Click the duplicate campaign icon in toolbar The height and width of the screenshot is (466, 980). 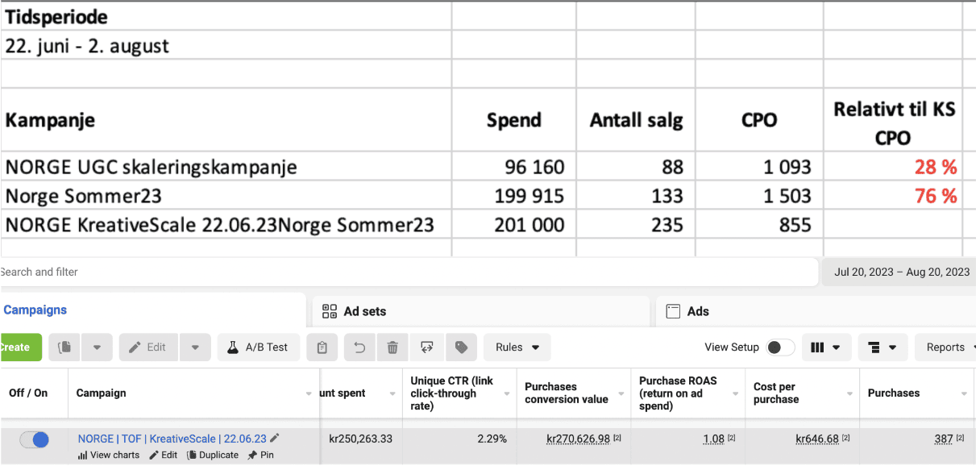[65, 347]
